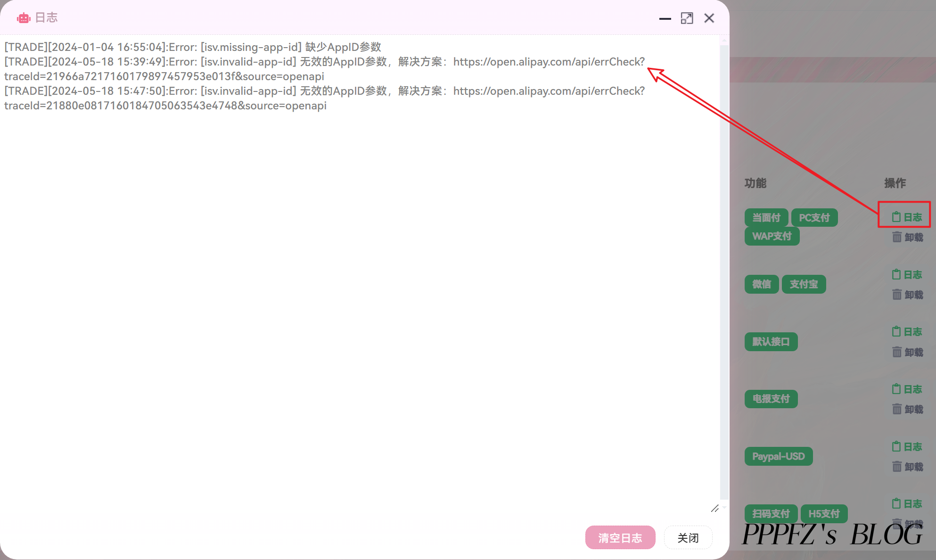Click the 支付宝 tag
Image resolution: width=936 pixels, height=560 pixels.
[x=804, y=284]
